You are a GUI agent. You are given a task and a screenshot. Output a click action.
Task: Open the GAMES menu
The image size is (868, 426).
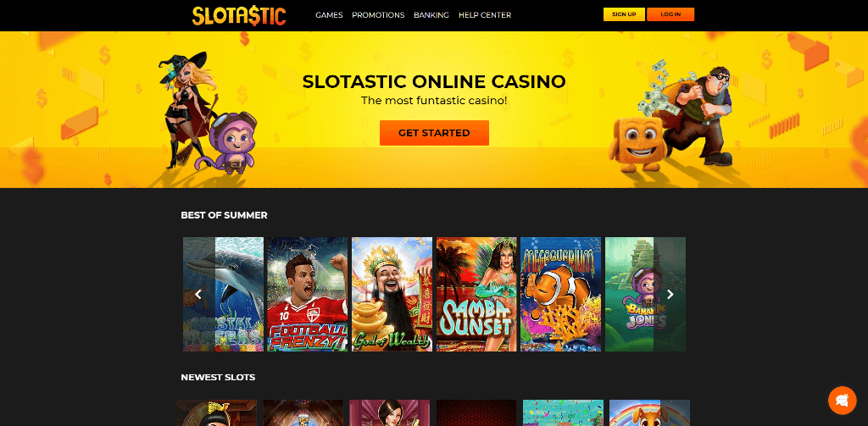(329, 15)
